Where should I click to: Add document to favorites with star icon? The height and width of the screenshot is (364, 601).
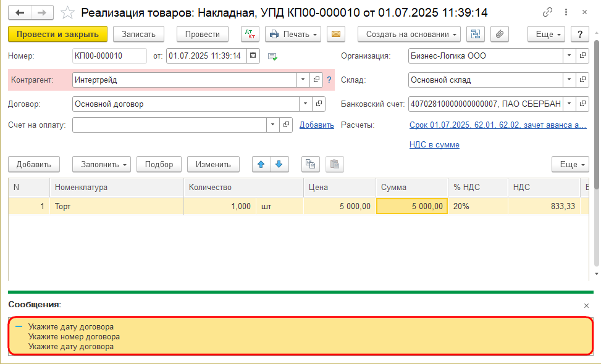(67, 12)
